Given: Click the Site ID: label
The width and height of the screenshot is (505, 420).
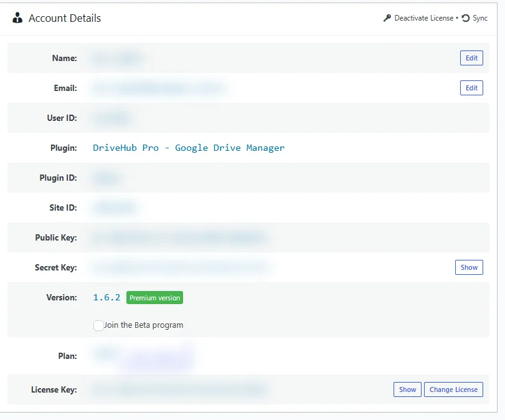Looking at the screenshot, I should (x=63, y=208).
